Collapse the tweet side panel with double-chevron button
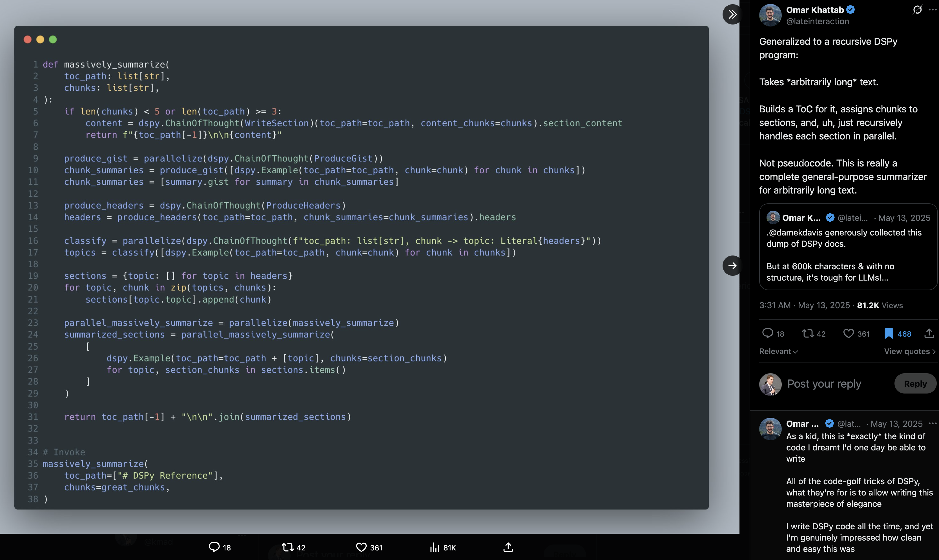The image size is (939, 560). click(x=732, y=14)
